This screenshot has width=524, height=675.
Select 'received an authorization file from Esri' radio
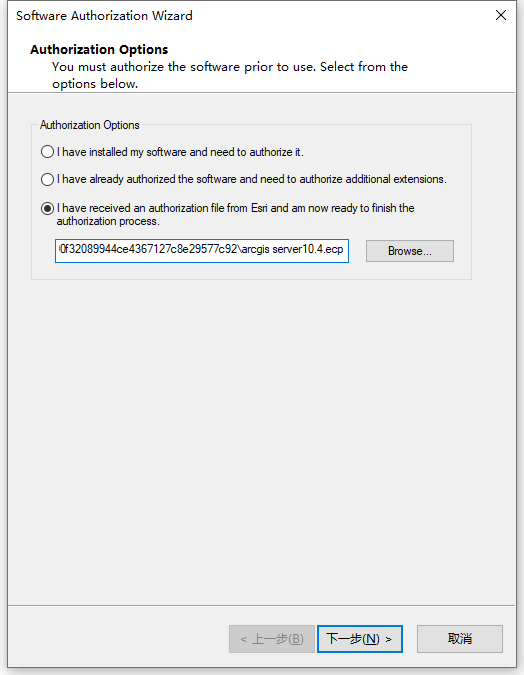(47, 208)
